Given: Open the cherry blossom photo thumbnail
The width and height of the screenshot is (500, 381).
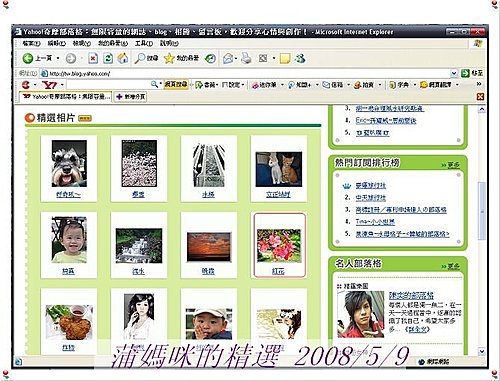Looking at the screenshot, I should (139, 163).
